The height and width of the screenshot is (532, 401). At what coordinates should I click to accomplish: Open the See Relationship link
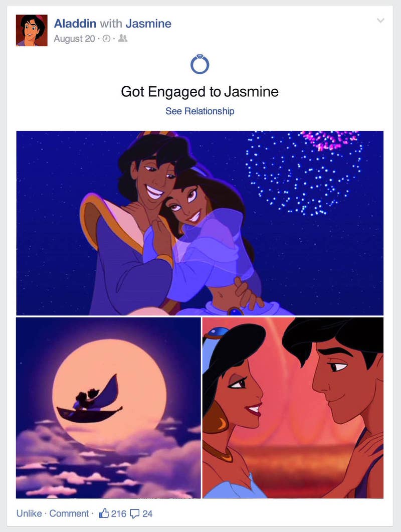coord(200,111)
